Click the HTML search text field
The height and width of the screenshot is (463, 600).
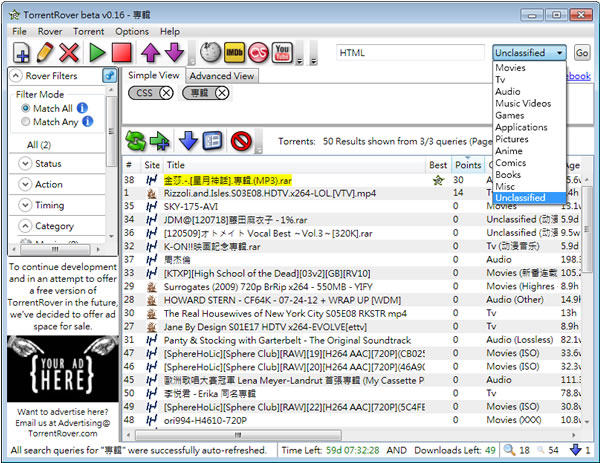410,53
